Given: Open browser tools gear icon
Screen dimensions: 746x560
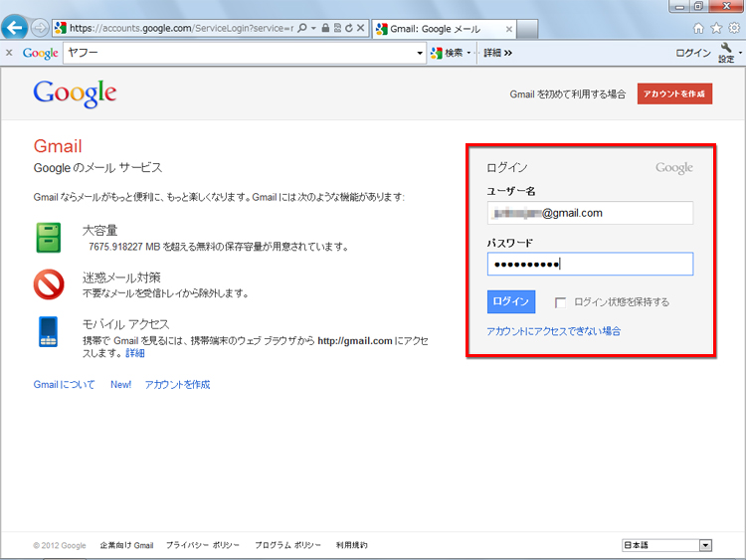Looking at the screenshot, I should [734, 29].
